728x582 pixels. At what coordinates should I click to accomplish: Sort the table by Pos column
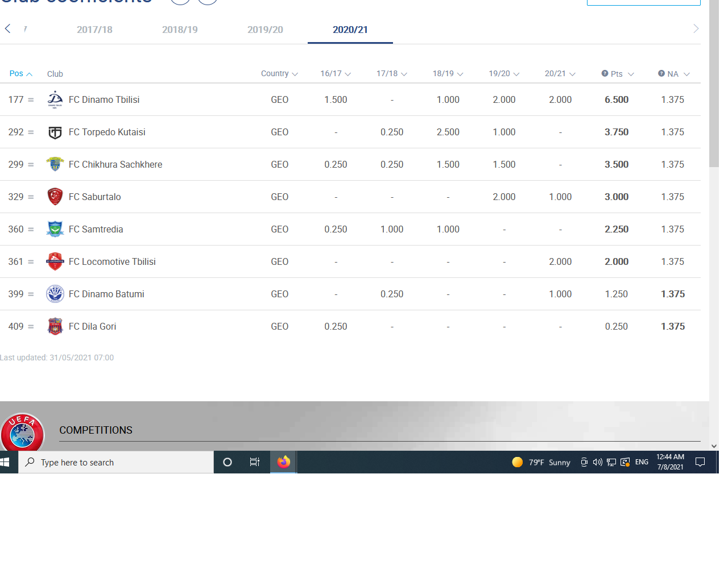point(21,73)
